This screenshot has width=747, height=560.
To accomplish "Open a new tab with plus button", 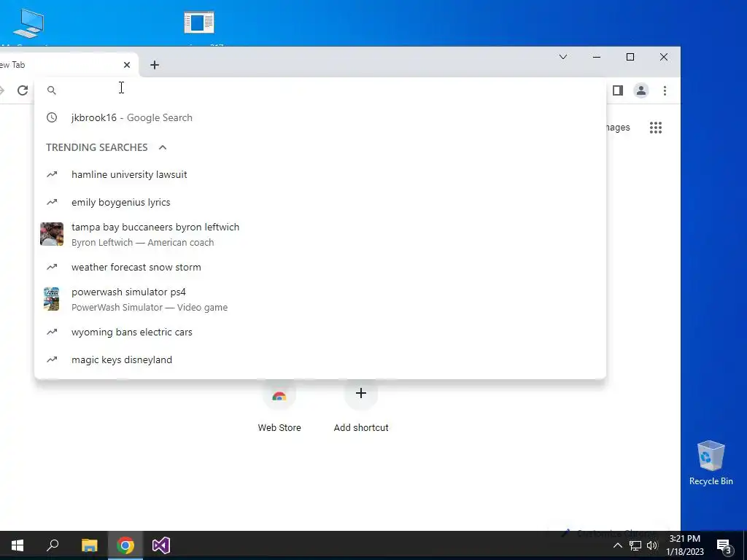I will click(x=155, y=65).
